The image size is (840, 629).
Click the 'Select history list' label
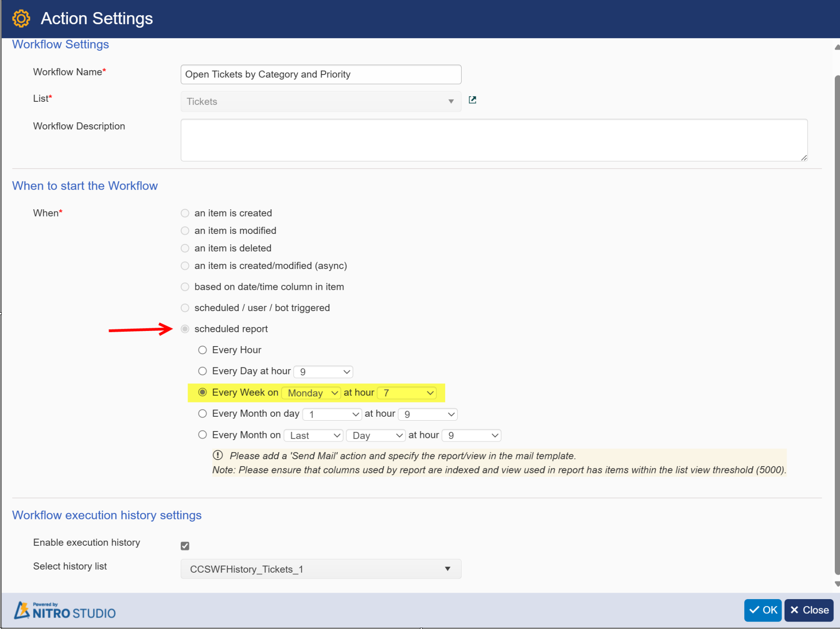[x=70, y=566]
